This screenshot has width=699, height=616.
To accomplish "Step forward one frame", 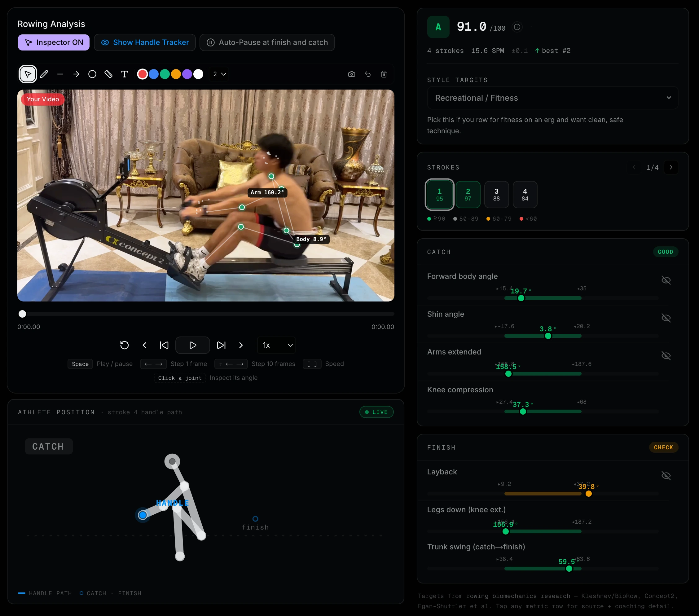I will pos(241,345).
